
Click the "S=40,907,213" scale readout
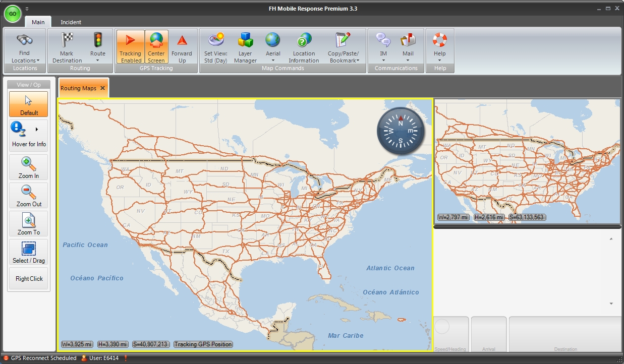[151, 344]
